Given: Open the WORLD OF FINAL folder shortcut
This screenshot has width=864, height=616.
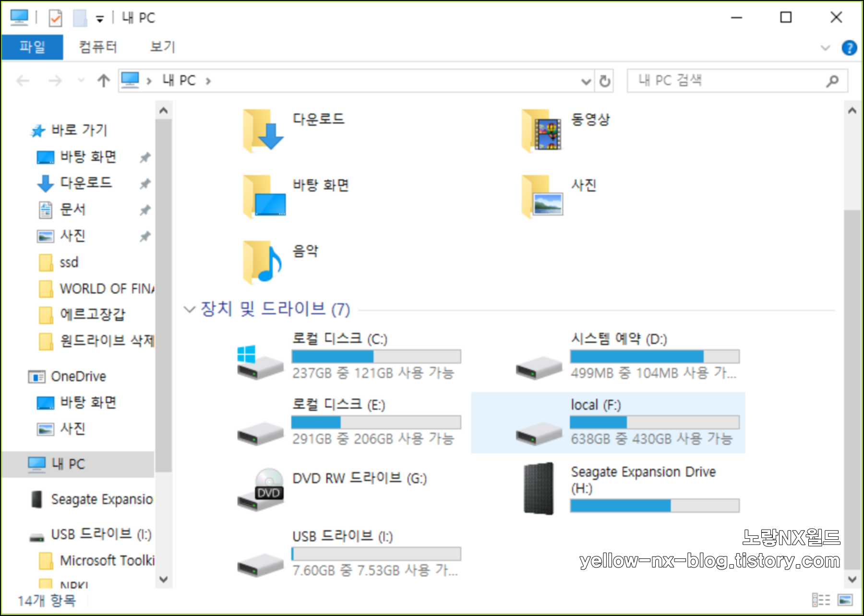Looking at the screenshot, I should tap(96, 289).
